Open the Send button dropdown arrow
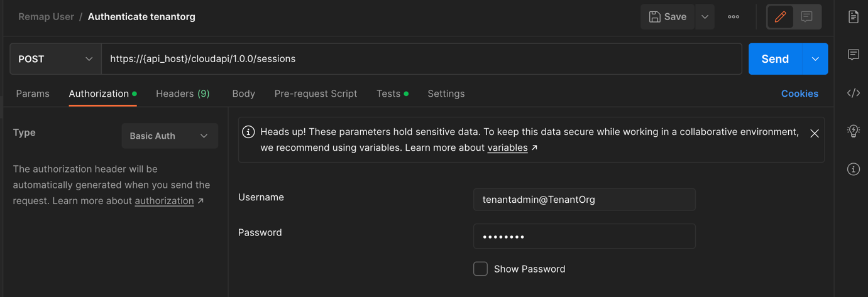Viewport: 868px width, 297px height. (815, 59)
